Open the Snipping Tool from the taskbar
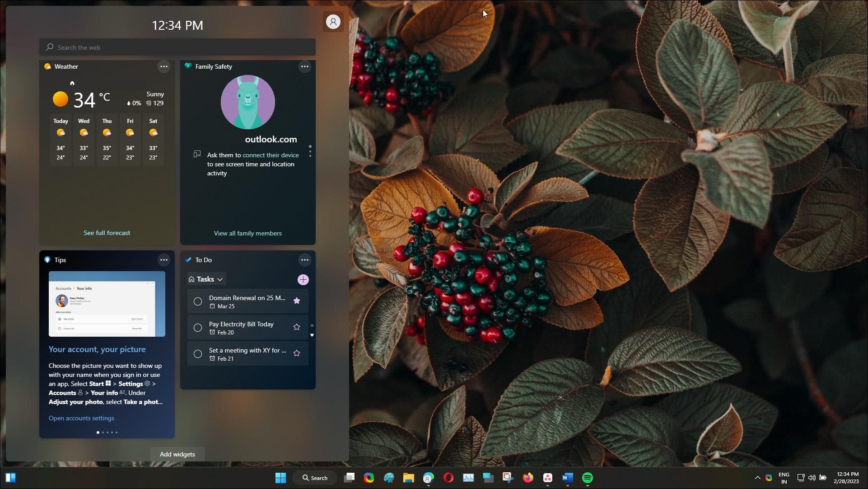868x489 pixels. (x=508, y=478)
